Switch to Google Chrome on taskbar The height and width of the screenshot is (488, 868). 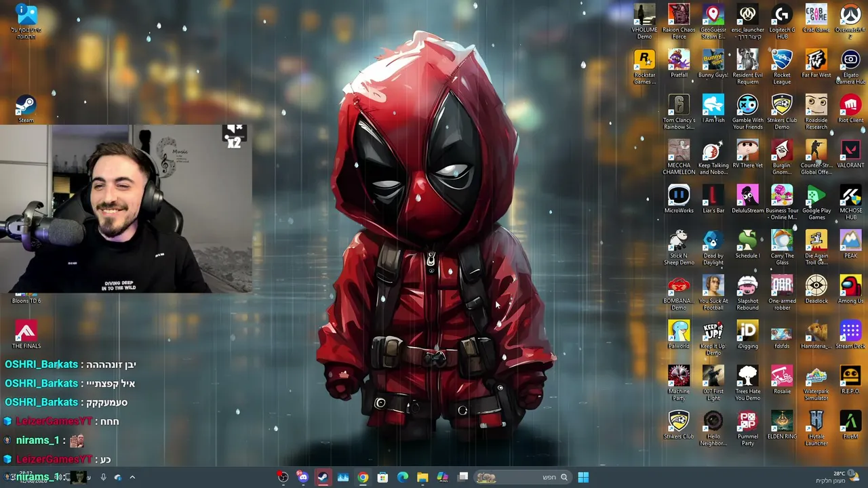(363, 477)
